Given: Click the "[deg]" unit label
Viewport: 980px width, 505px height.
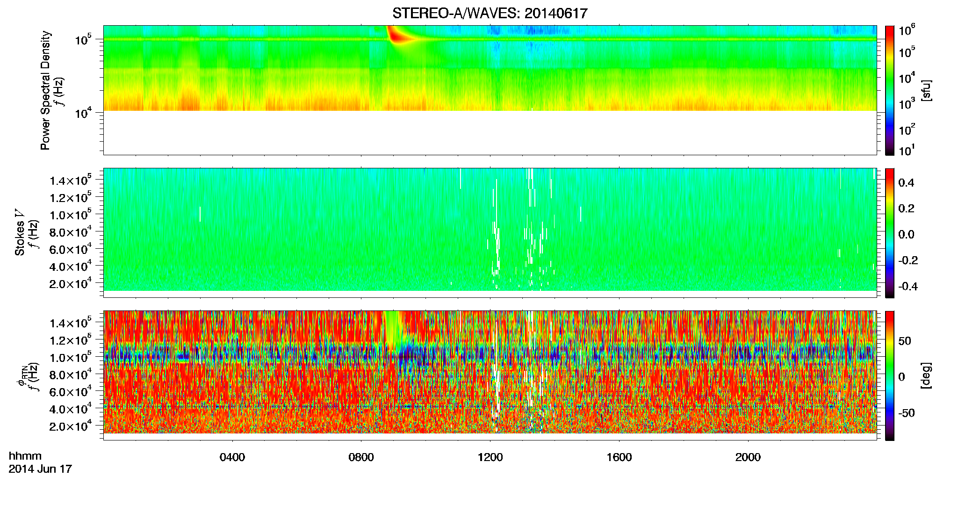Looking at the screenshot, I should point(926,375).
